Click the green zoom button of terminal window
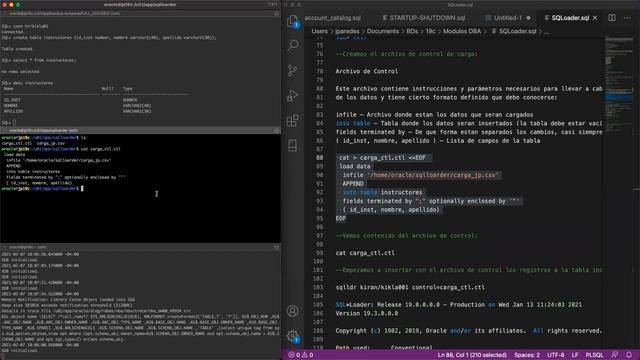This screenshot has height=360, width=640. click(18, 4)
